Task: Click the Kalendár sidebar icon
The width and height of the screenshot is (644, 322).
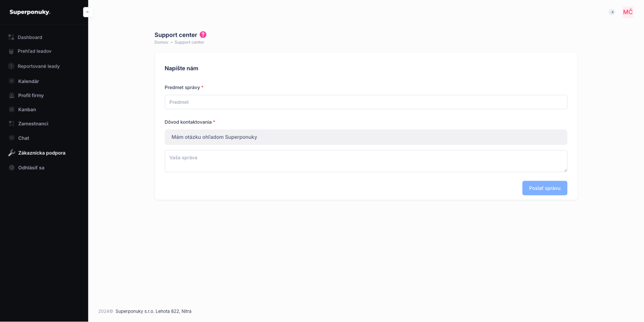Action: coord(11,81)
